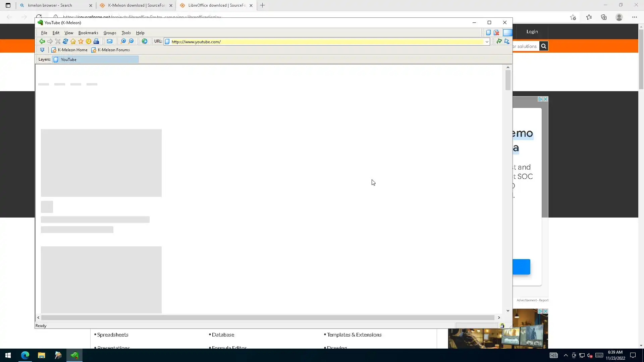
Task: Close the layer with the red X page icon
Action: (x=496, y=33)
